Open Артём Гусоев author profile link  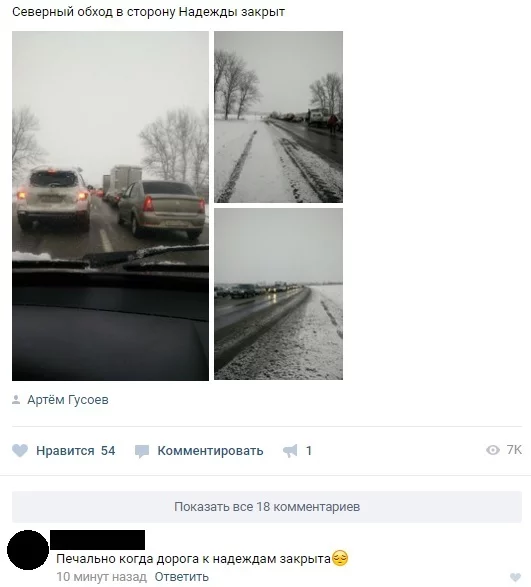[x=68, y=400]
